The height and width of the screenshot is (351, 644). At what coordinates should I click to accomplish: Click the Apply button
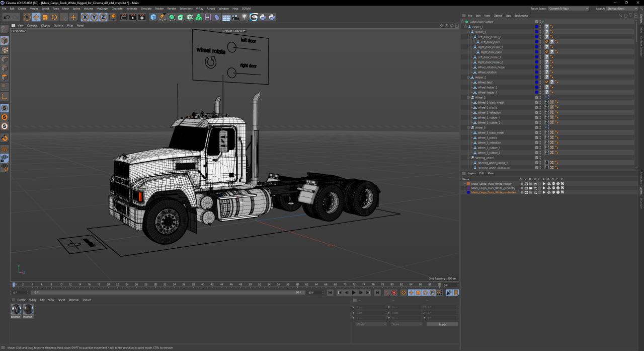[442, 324]
